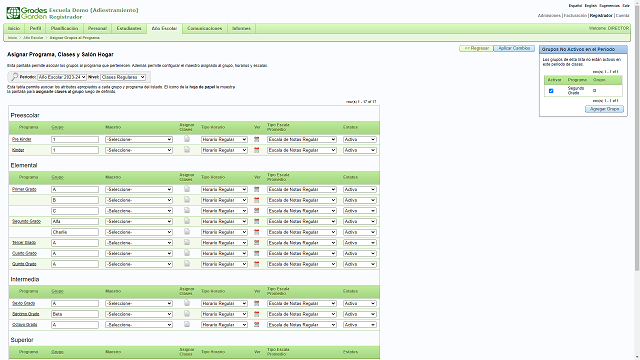Open the Pre Kinder program link

click(x=22, y=139)
